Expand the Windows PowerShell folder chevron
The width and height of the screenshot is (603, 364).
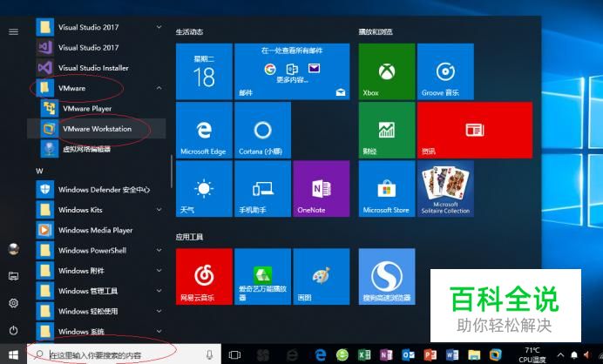tap(159, 250)
